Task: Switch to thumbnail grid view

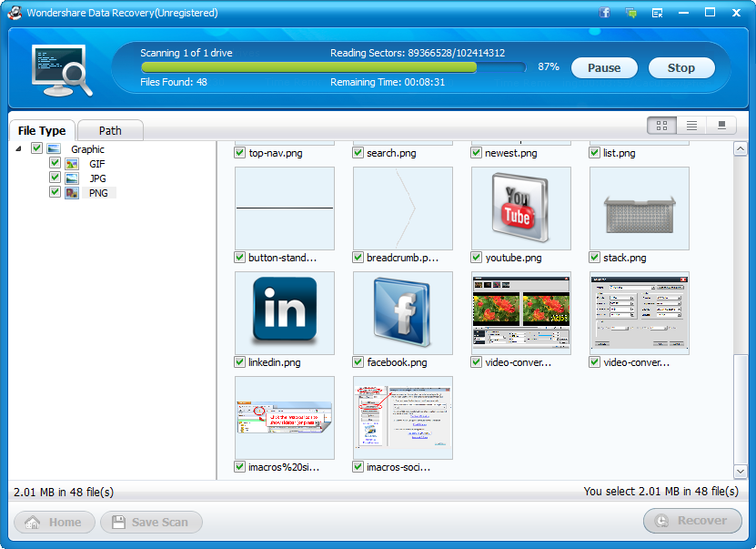Action: point(661,126)
